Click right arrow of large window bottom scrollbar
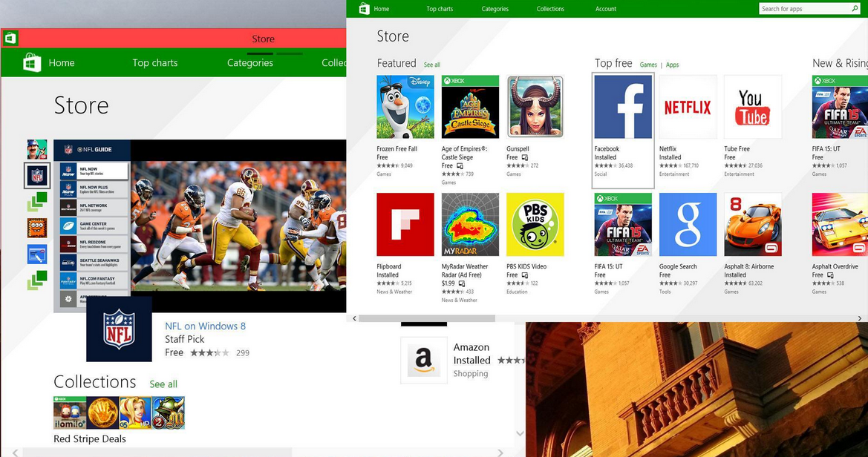868x457 pixels. pos(500,453)
